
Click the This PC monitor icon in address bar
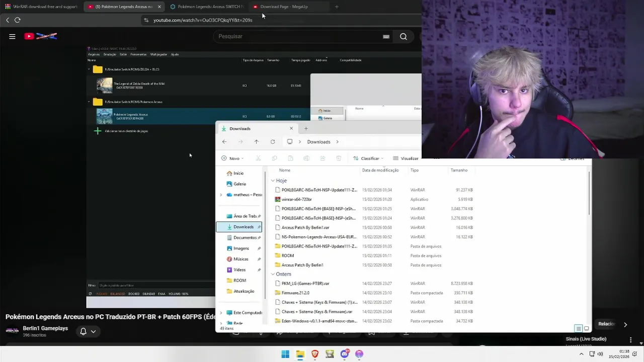click(x=290, y=142)
